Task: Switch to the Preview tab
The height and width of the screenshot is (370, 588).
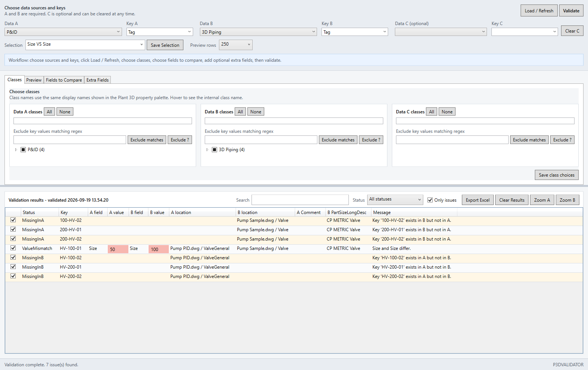Action: 34,80
